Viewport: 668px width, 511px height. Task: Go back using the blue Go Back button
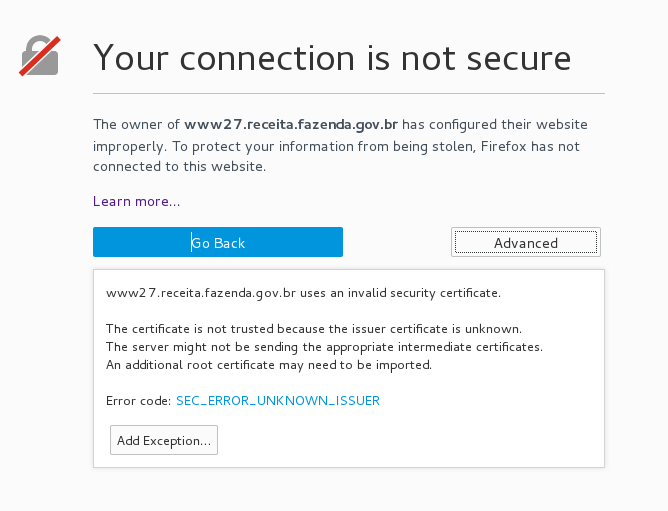218,242
